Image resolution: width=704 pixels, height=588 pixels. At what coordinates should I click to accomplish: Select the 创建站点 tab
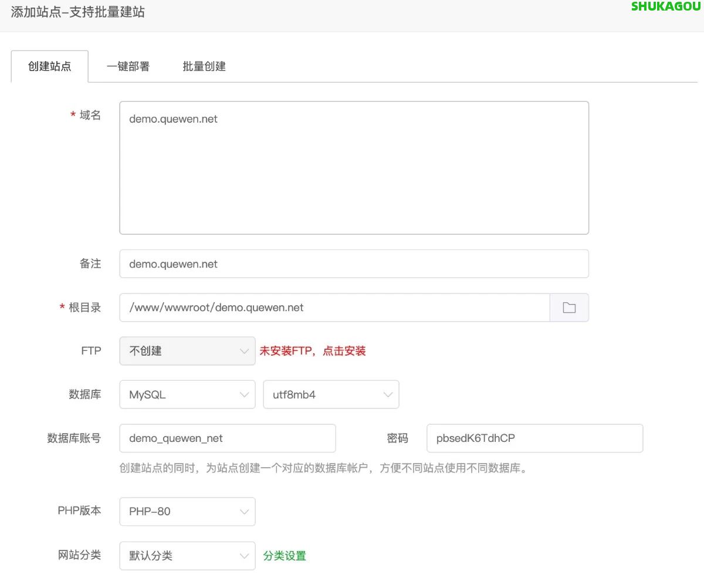49,66
